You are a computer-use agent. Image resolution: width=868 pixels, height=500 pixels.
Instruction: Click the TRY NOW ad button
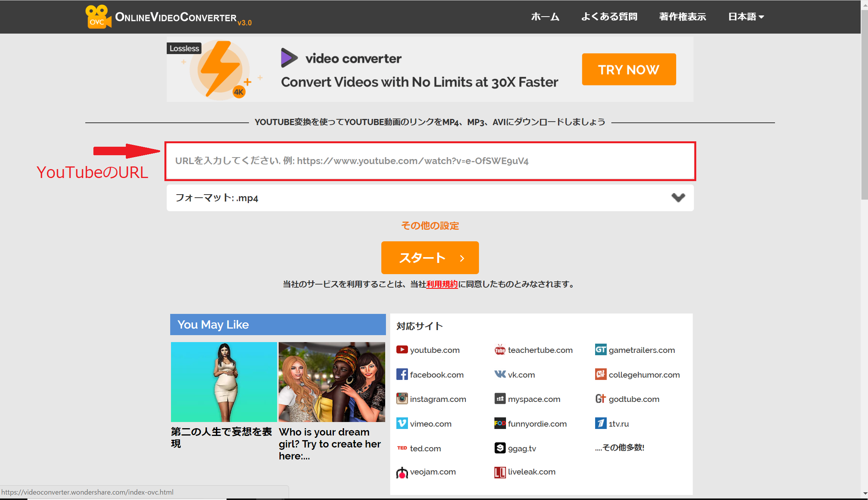[x=629, y=69]
